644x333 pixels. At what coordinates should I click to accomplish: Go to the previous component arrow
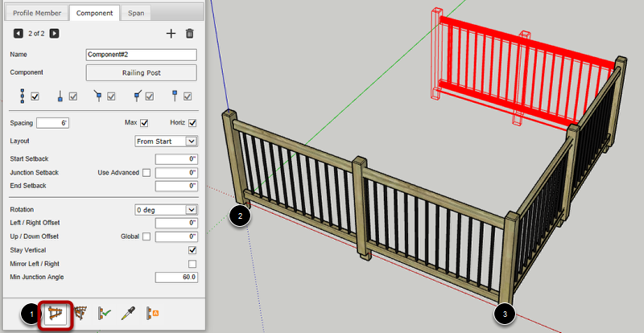[18, 34]
